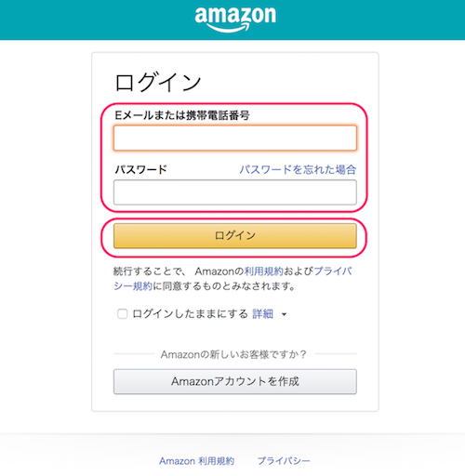Viewport: 465px width, 476px height.
Task: Open the プライバシー footer link
Action: [284, 461]
